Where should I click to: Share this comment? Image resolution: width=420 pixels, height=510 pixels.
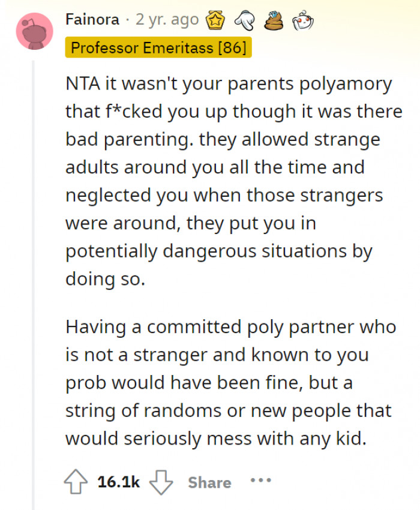pyautogui.click(x=209, y=482)
